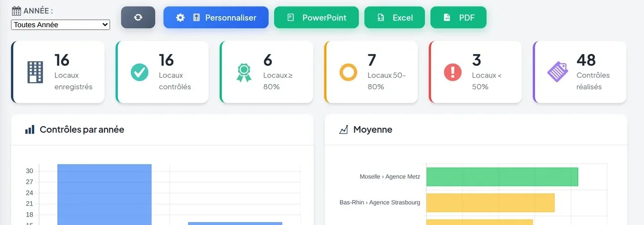Export dashboard to PowerPoint
Image resolution: width=644 pixels, height=225 pixels.
[x=317, y=17]
